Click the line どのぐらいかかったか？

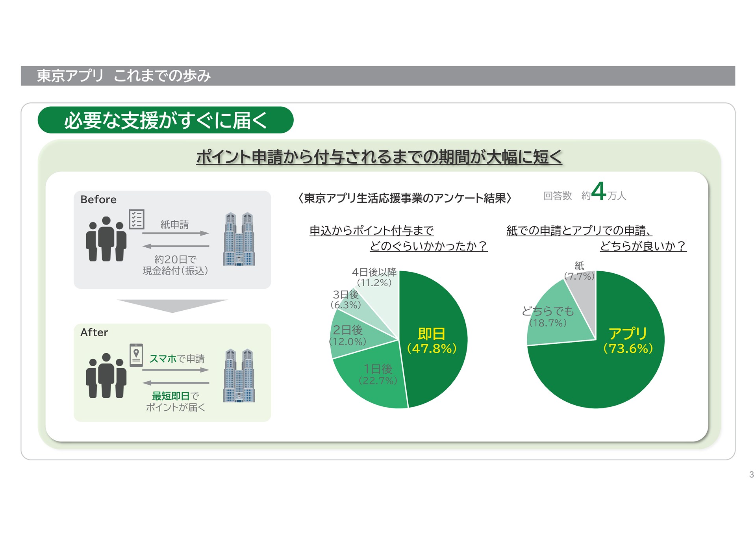pyautogui.click(x=428, y=246)
